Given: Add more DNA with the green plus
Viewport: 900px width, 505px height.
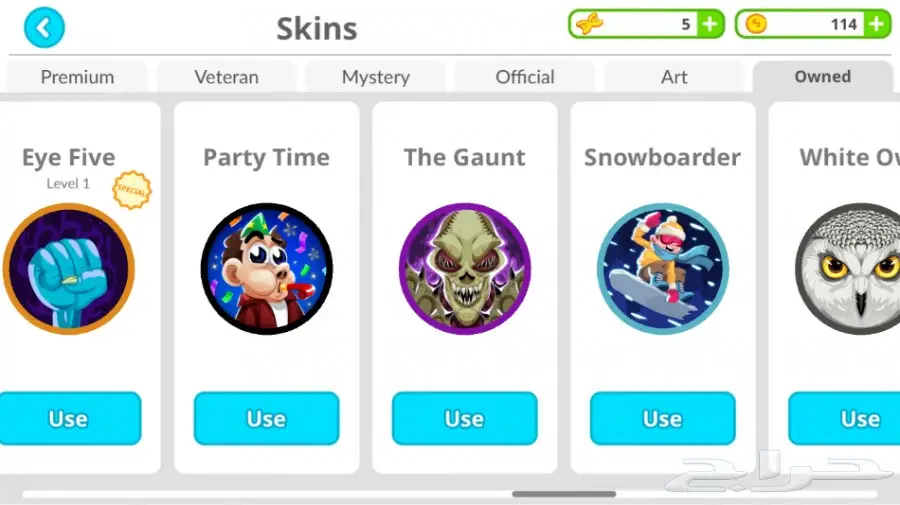Looking at the screenshot, I should (710, 24).
